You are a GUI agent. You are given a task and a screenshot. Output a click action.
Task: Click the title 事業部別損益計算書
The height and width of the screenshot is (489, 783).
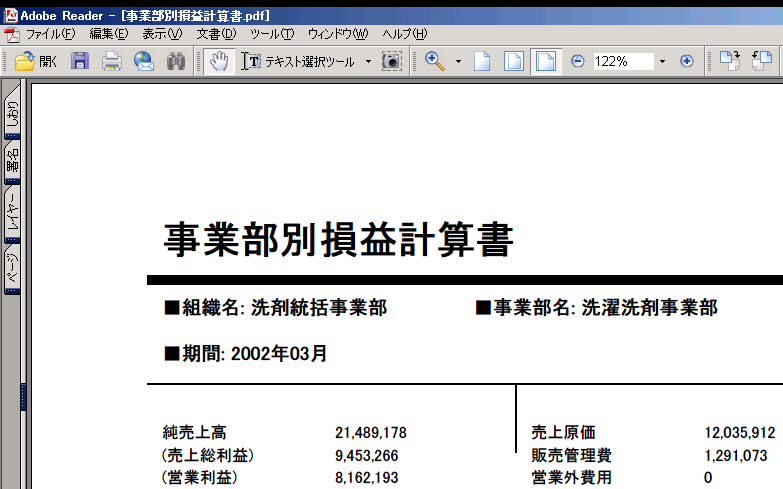(x=339, y=240)
